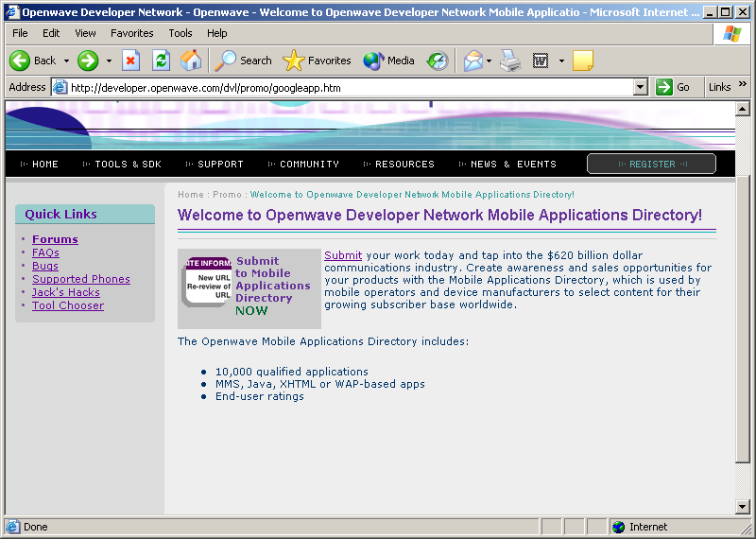The image size is (756, 539).
Task: Click the IE icon in the title bar
Action: pos(12,11)
